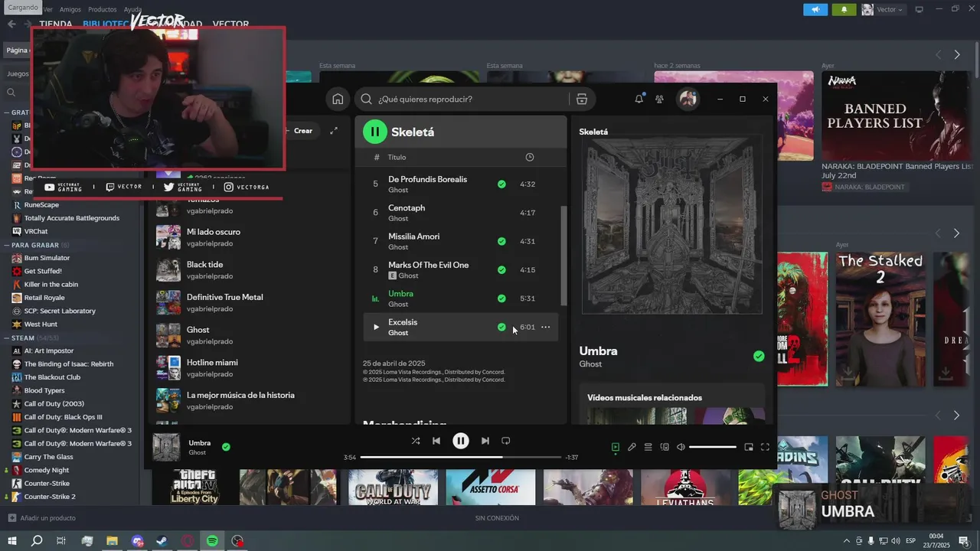
Task: Play Excelsis with row play arrow
Action: pyautogui.click(x=376, y=327)
